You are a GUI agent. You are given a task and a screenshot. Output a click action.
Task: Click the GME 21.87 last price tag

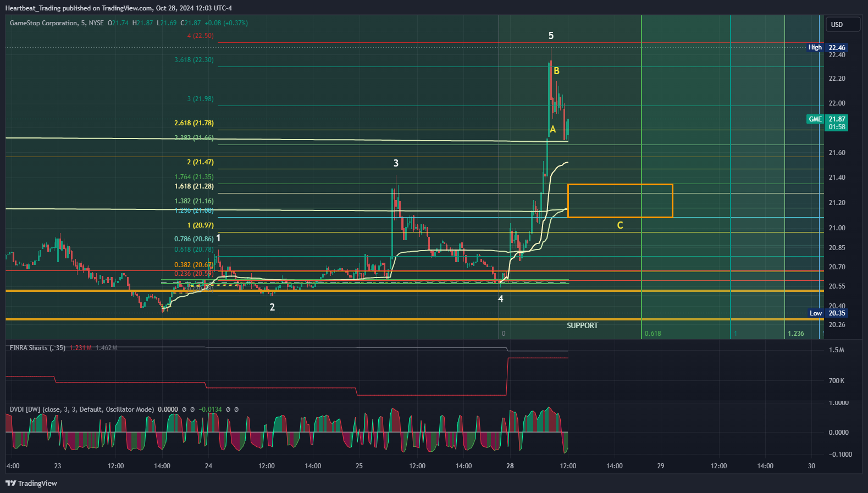827,123
